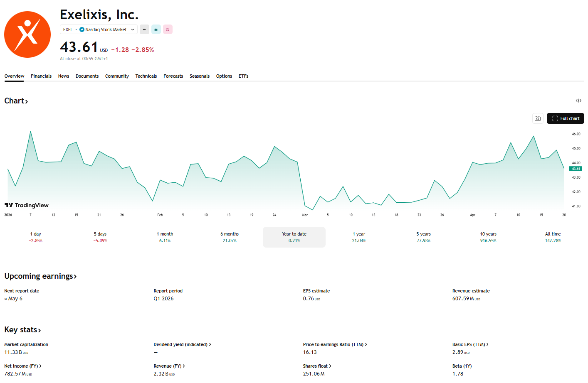Open Basic EPS (TTM) details

click(470, 344)
